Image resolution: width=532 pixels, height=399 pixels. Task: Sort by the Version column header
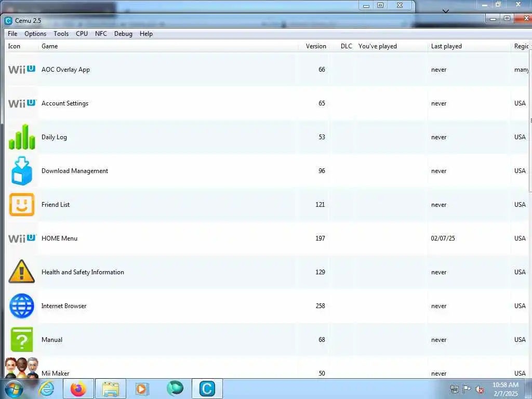point(313,46)
